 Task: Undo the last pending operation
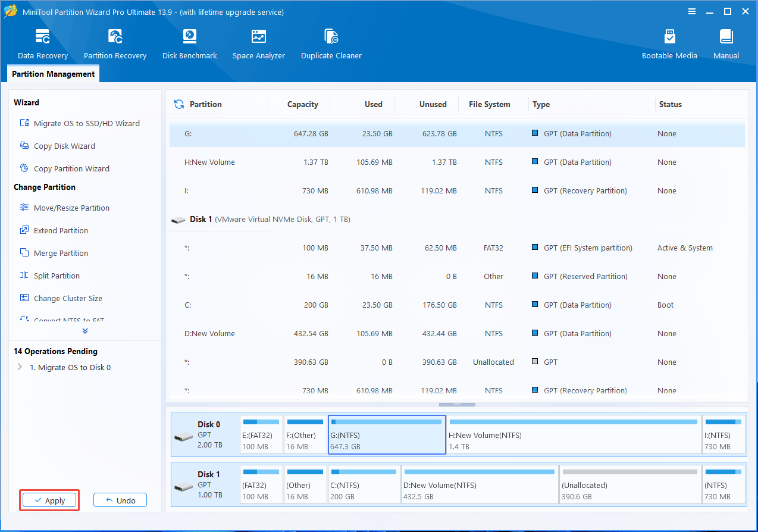120,500
